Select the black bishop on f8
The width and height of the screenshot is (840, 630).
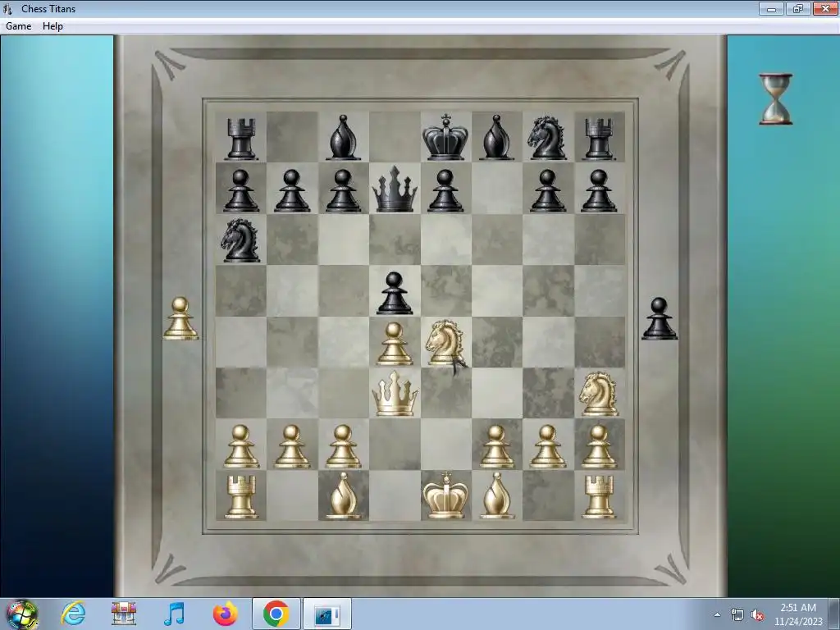click(496, 138)
